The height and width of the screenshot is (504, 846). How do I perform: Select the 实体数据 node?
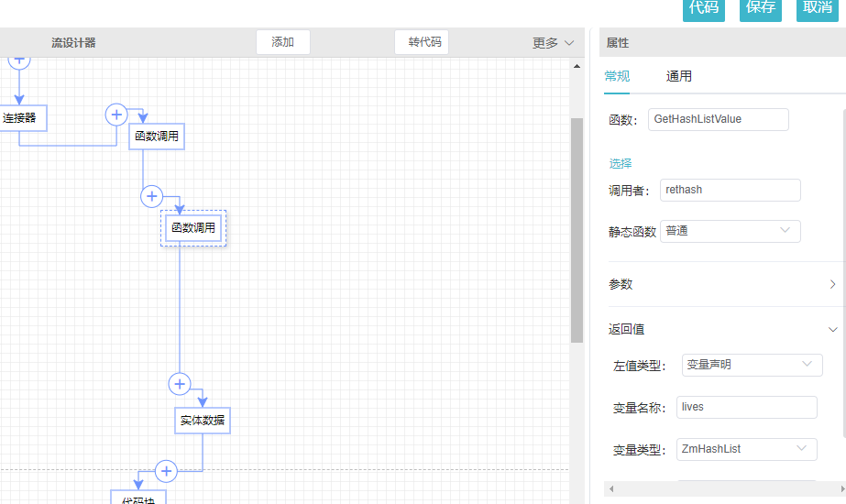[203, 422]
